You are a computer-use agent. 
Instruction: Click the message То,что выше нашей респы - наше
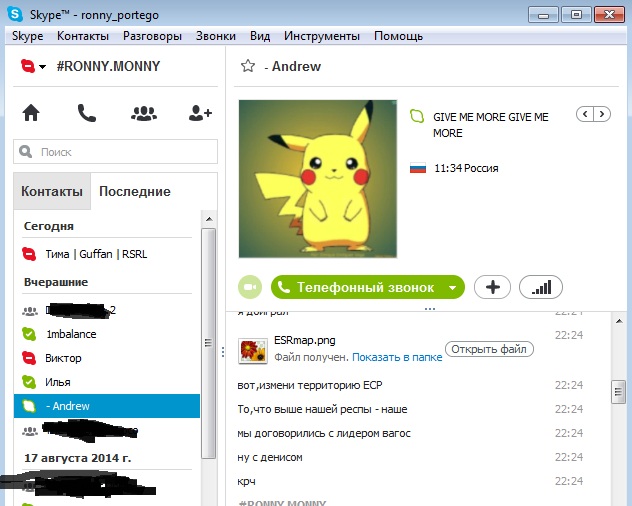pyautogui.click(x=322, y=410)
